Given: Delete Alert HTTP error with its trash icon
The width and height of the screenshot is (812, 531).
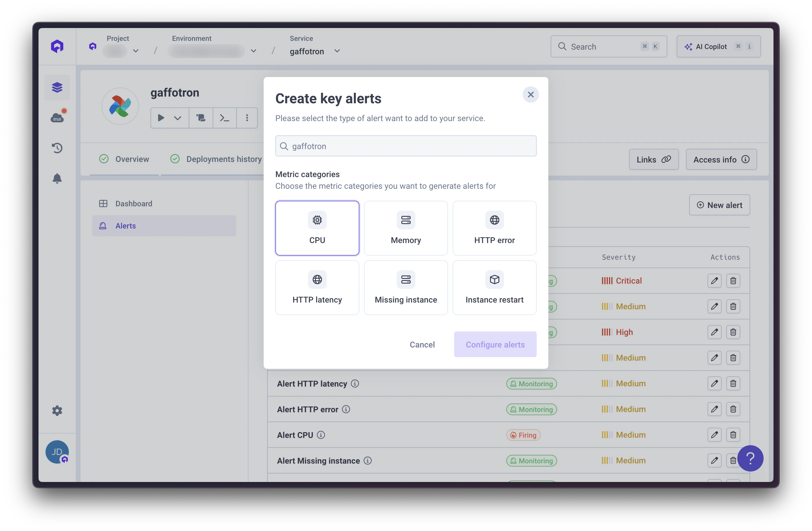Looking at the screenshot, I should (733, 409).
